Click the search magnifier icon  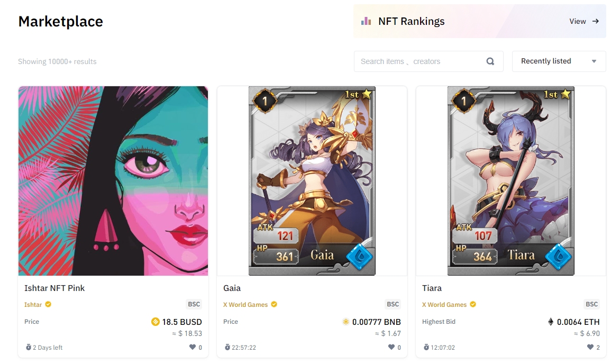coord(490,61)
